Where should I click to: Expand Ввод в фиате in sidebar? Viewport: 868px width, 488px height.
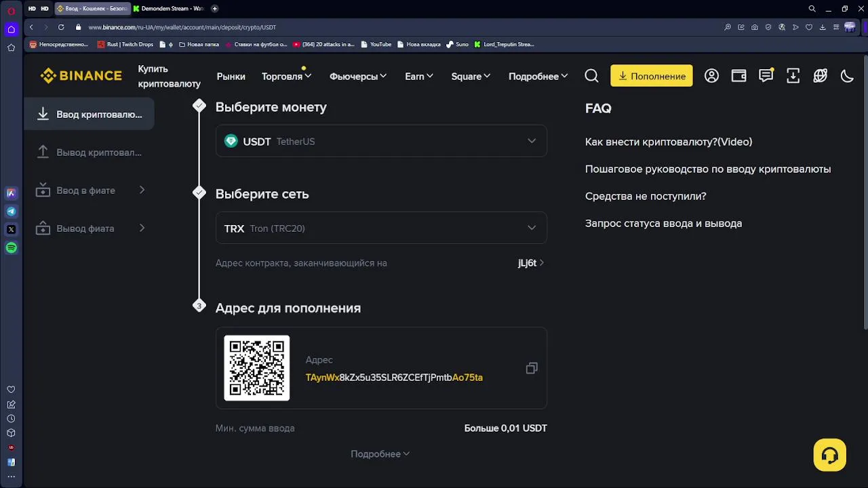pos(90,190)
